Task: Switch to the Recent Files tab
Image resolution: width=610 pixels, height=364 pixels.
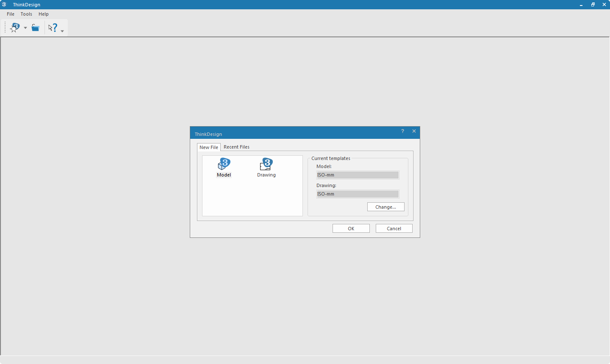Action: [236, 147]
